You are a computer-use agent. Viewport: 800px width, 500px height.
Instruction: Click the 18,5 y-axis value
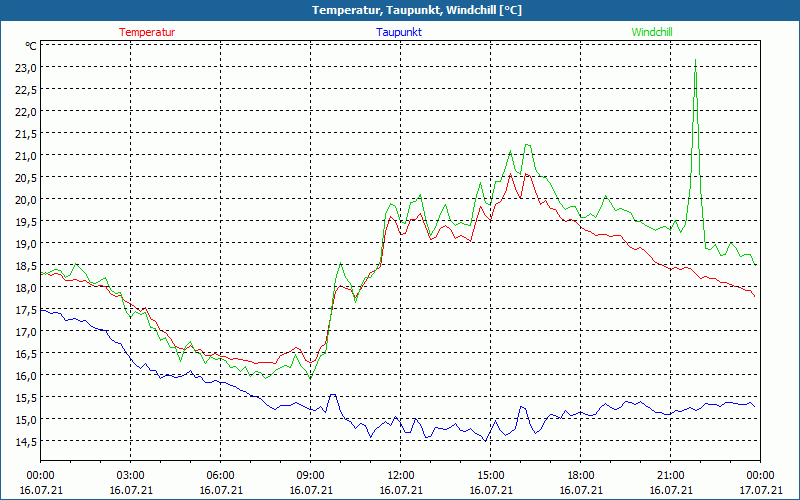pyautogui.click(x=26, y=265)
